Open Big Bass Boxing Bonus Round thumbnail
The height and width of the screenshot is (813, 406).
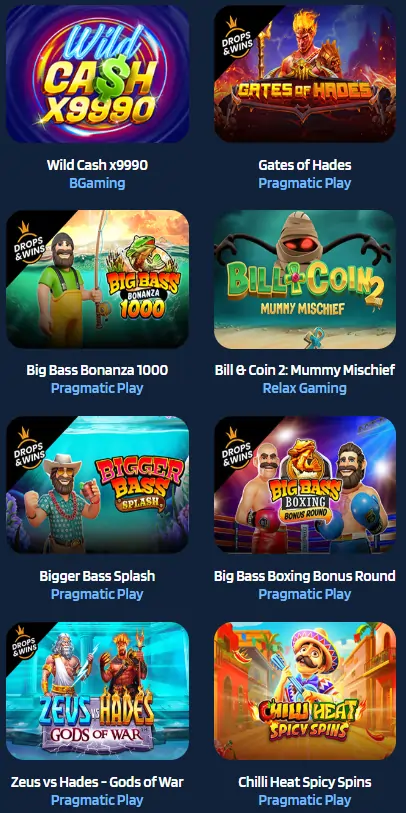coord(305,485)
